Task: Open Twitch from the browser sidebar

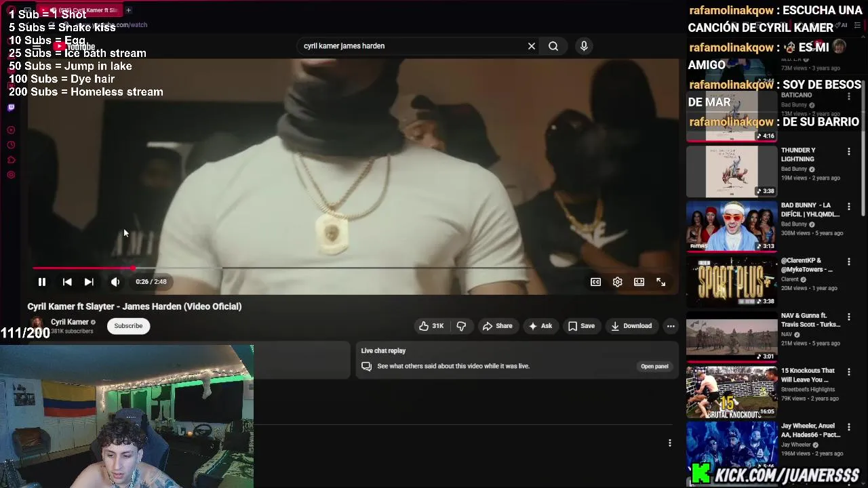Action: coord(11,108)
